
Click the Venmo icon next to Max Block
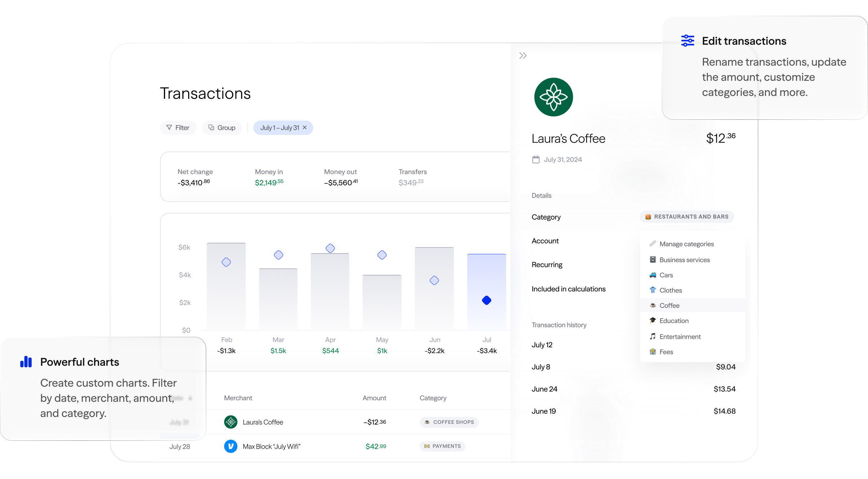[x=231, y=447]
